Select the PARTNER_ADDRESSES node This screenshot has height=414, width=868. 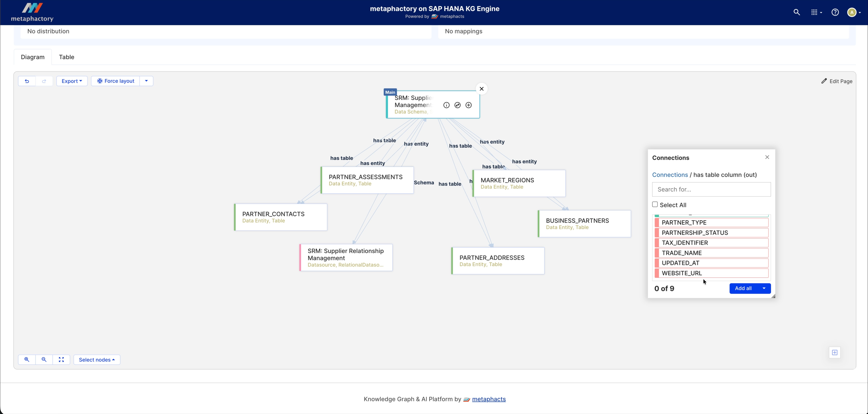pos(498,261)
